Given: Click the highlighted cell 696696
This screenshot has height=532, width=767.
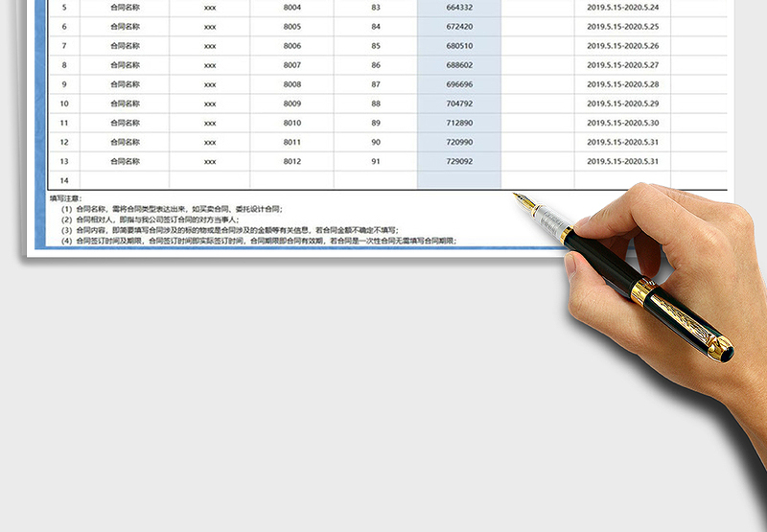Looking at the screenshot, I should tap(459, 84).
